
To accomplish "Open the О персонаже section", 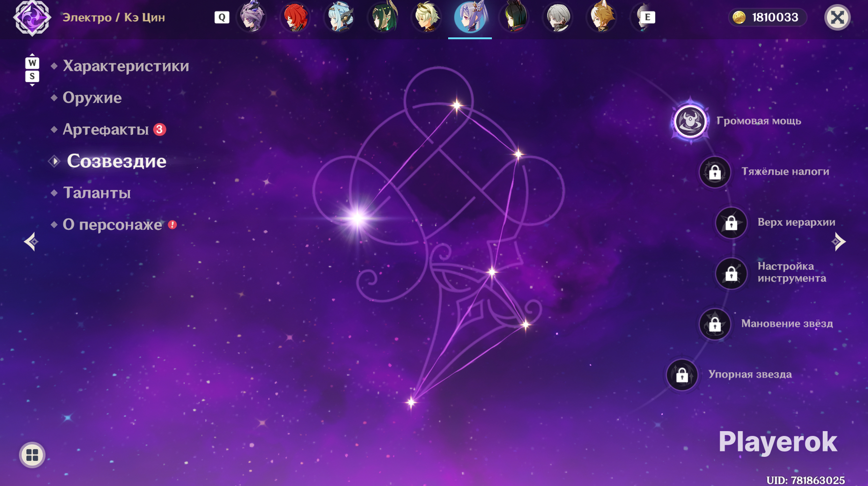I will [x=112, y=225].
